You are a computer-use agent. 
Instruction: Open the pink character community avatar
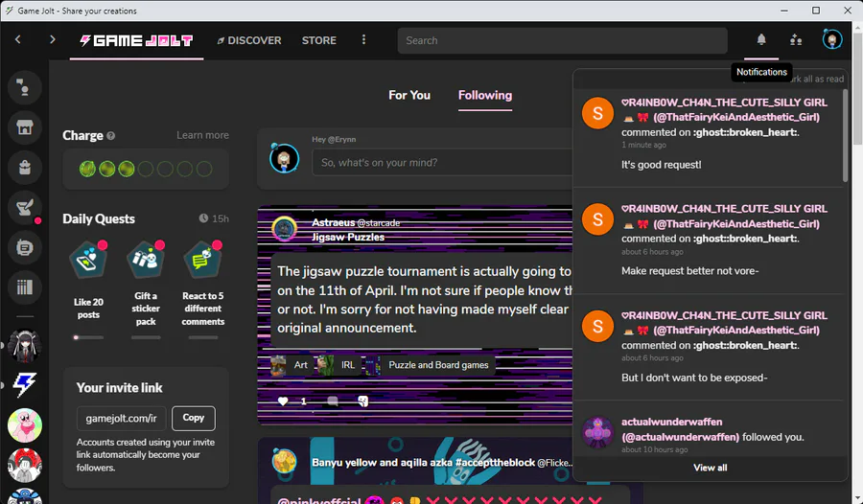25,425
